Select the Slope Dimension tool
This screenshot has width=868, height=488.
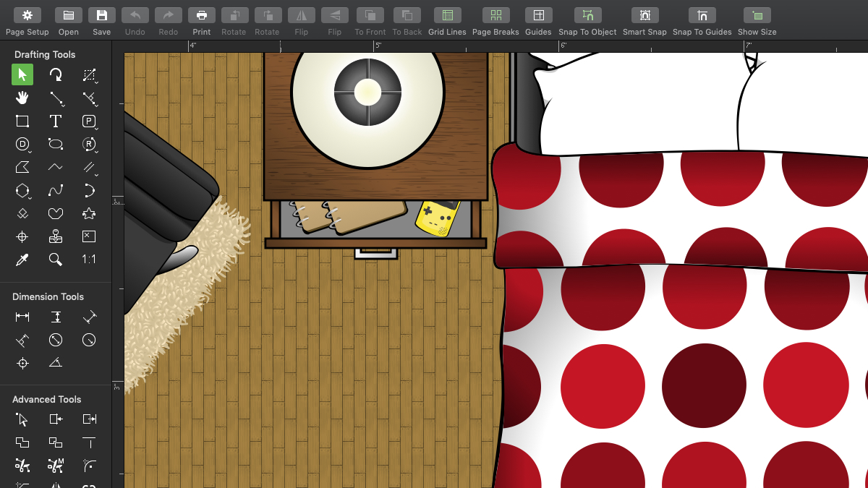89,317
